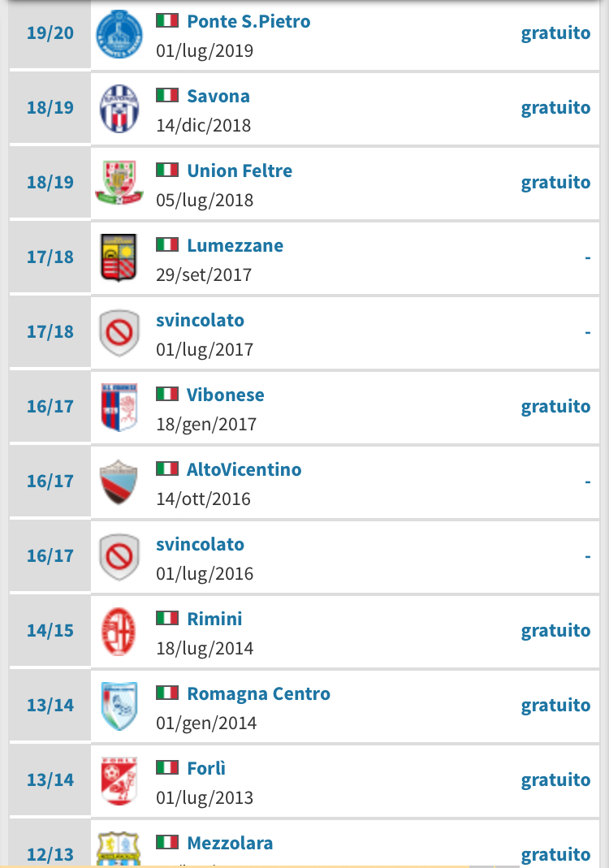Click the gratuito fee for Forlì transfer

click(555, 780)
